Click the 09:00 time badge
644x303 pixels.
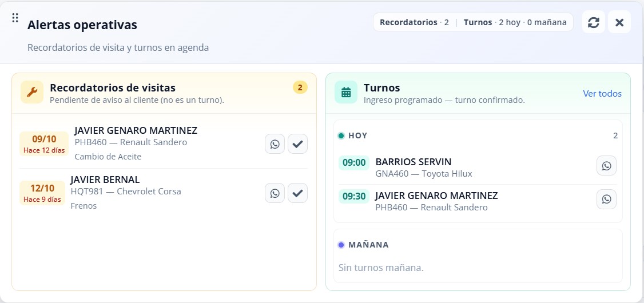click(354, 162)
